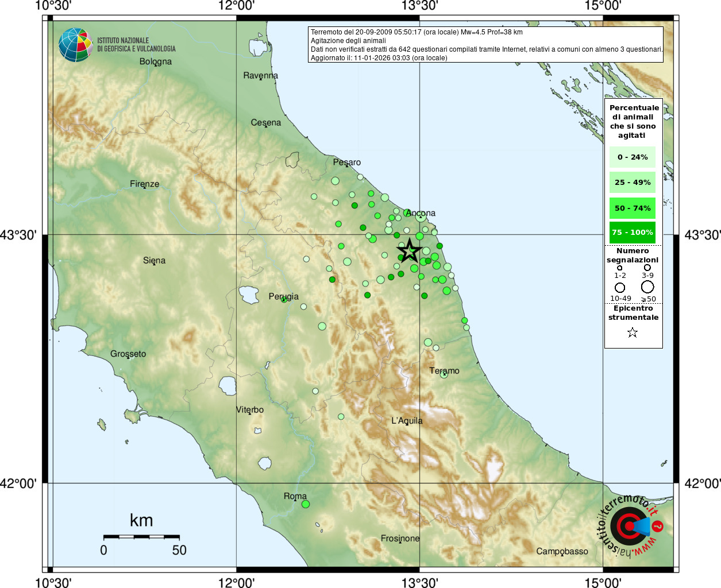Click the earthquake info header text box
Screen dimensions: 721x588
pos(485,45)
